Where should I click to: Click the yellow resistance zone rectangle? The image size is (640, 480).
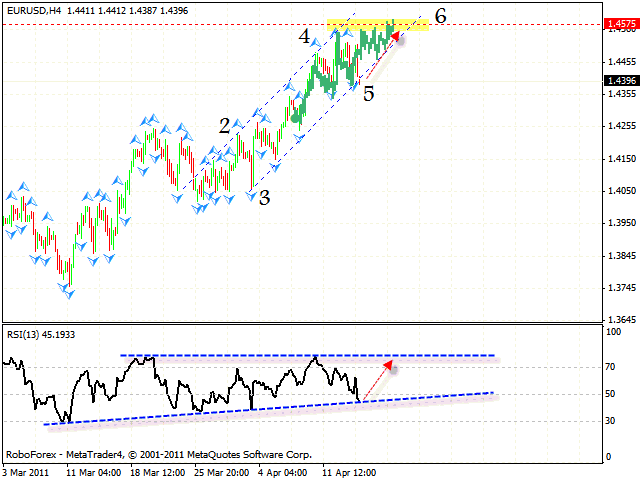pyautogui.click(x=378, y=24)
